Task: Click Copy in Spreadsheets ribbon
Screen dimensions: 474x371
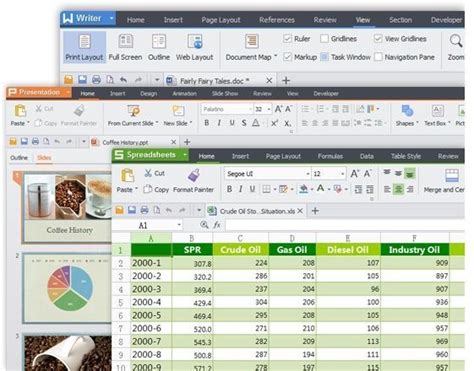Action: click(156, 190)
